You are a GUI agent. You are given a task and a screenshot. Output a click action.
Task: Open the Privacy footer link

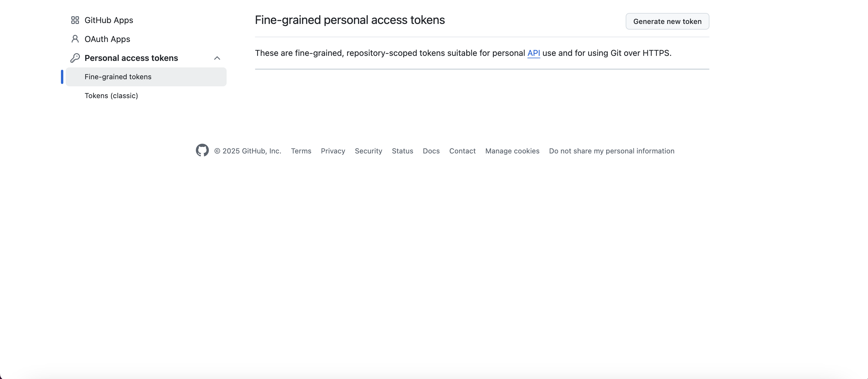pos(333,151)
